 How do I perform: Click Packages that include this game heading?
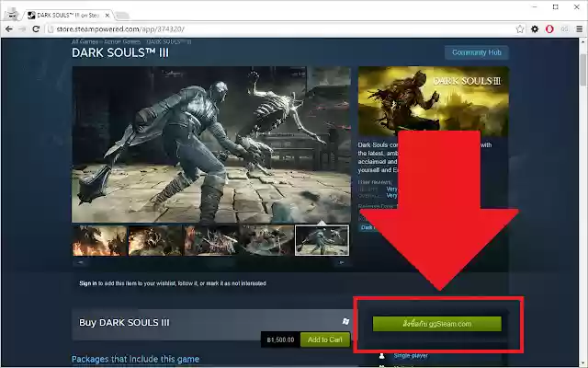coord(135,359)
